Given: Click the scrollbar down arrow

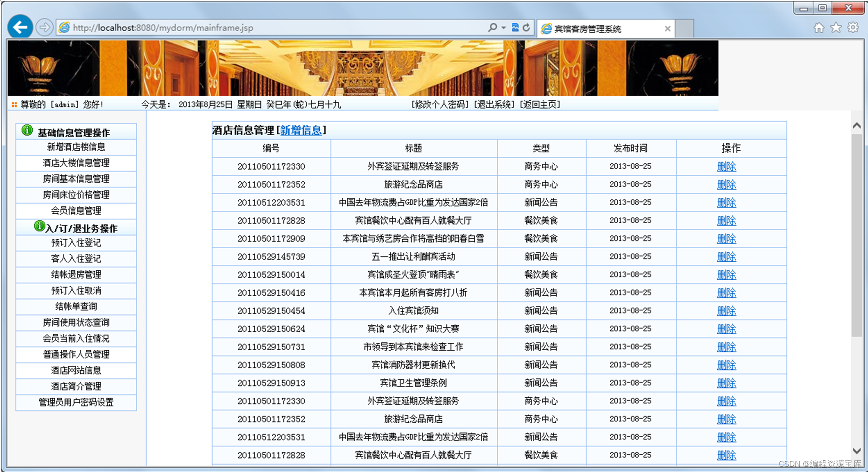Looking at the screenshot, I should click(x=857, y=451).
